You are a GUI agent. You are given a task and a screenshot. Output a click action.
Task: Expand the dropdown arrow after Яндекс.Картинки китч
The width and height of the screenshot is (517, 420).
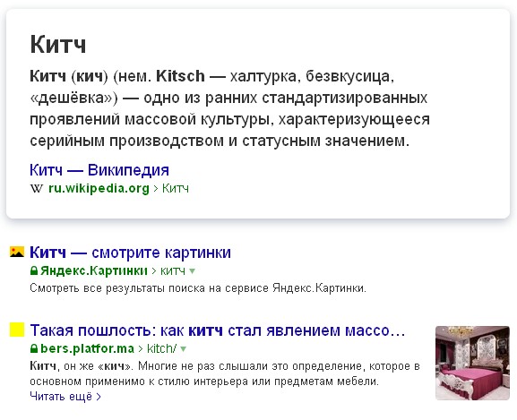[193, 271]
